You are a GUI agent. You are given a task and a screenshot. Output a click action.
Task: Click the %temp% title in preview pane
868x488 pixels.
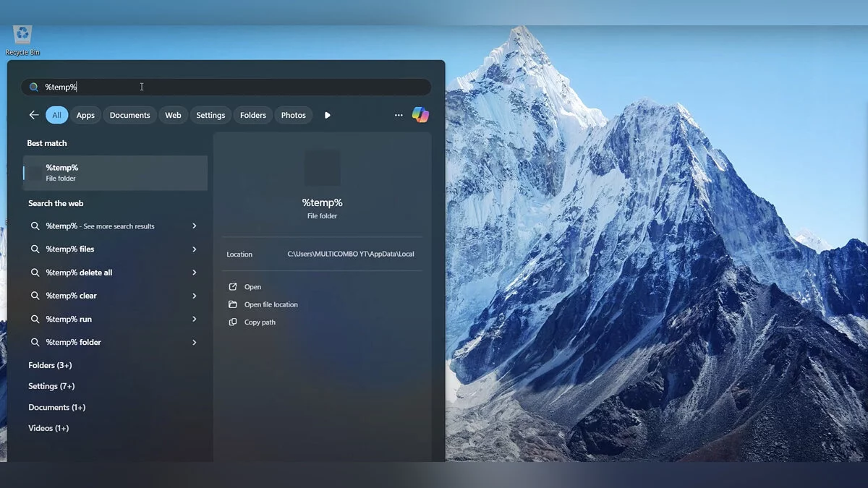coord(322,202)
